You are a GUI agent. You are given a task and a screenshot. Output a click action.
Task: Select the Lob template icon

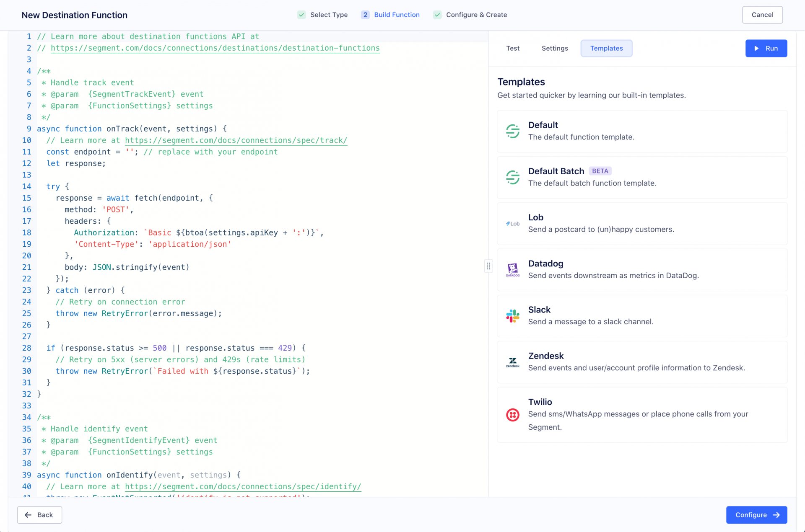[512, 224]
